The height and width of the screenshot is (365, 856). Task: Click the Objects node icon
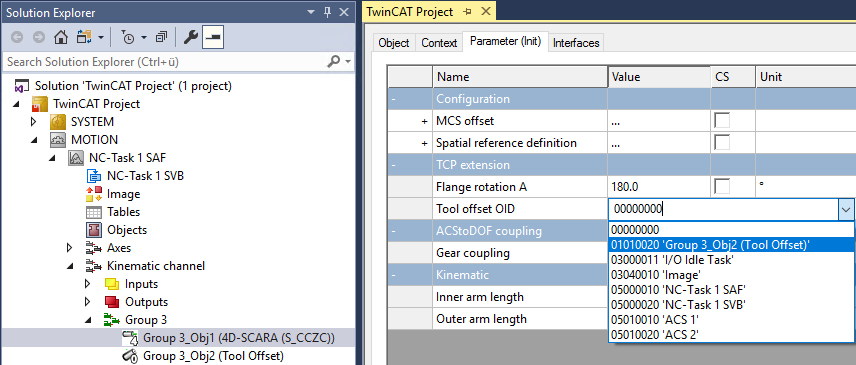point(94,230)
